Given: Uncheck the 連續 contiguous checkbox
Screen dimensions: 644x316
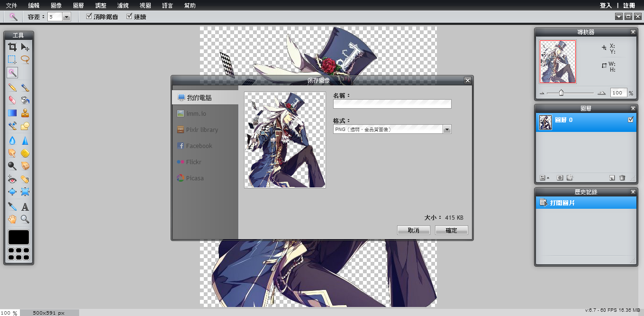Looking at the screenshot, I should [x=129, y=17].
